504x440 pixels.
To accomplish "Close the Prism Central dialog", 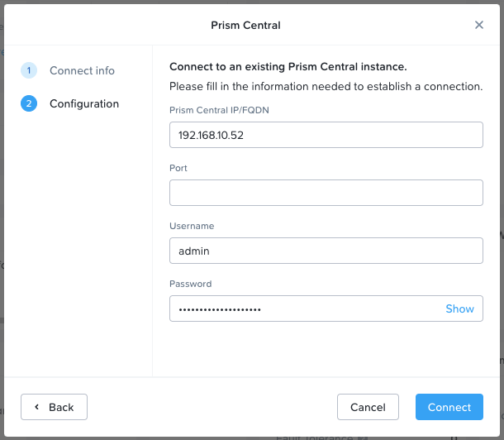I will [479, 25].
